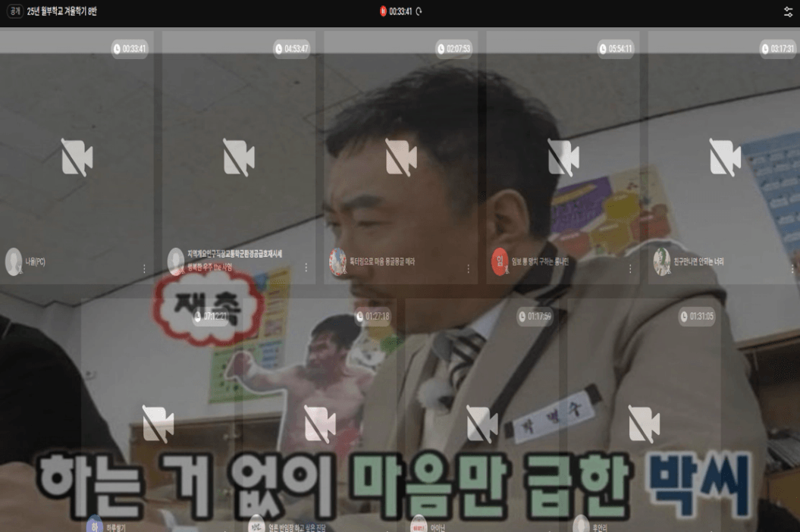
Task: Click the 07:12:21 timer badge
Action: (210, 316)
